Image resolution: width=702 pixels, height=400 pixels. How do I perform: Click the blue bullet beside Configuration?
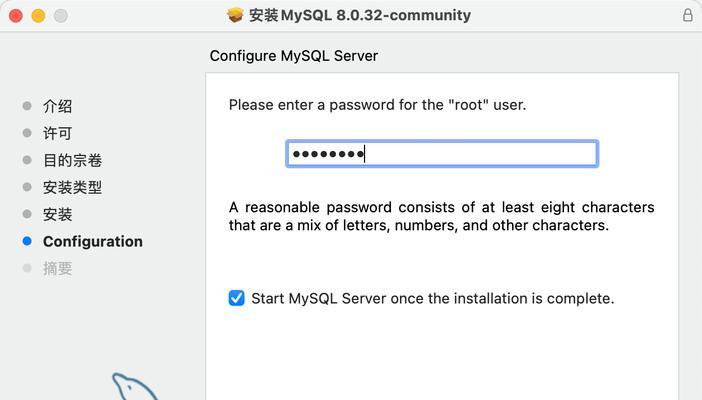[x=27, y=241]
